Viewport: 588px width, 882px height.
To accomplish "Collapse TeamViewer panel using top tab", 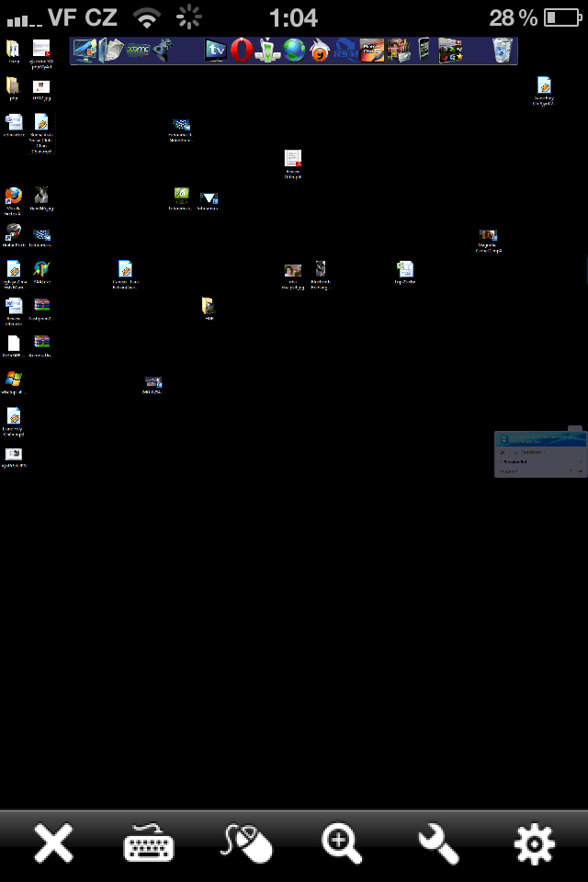I will point(574,429).
